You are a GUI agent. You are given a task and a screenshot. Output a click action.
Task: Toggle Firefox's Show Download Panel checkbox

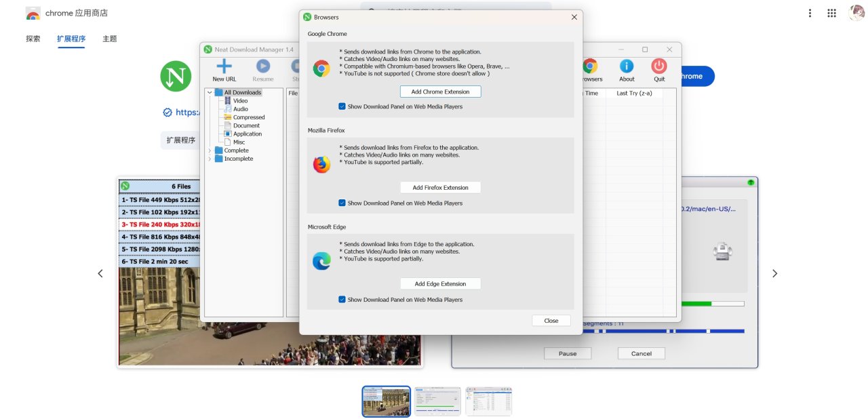coord(342,203)
